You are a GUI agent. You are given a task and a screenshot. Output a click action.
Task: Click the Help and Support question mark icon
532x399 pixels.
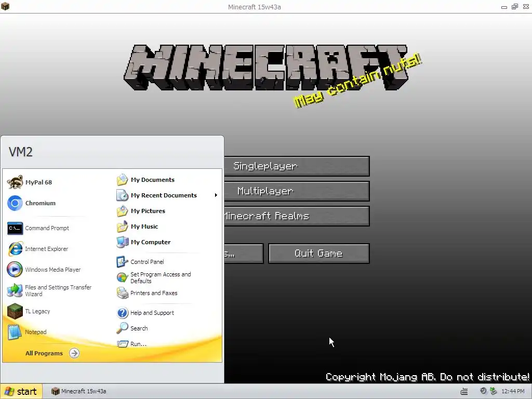pos(122,312)
